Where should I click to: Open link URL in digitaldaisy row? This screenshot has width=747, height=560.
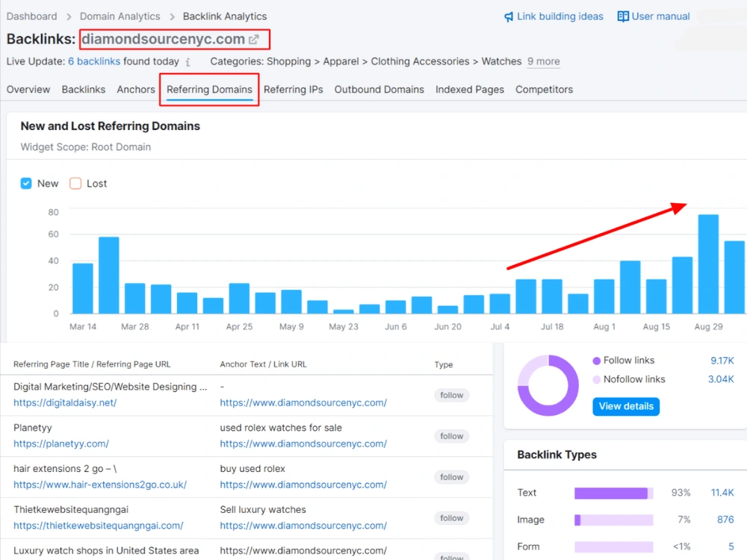point(303,403)
